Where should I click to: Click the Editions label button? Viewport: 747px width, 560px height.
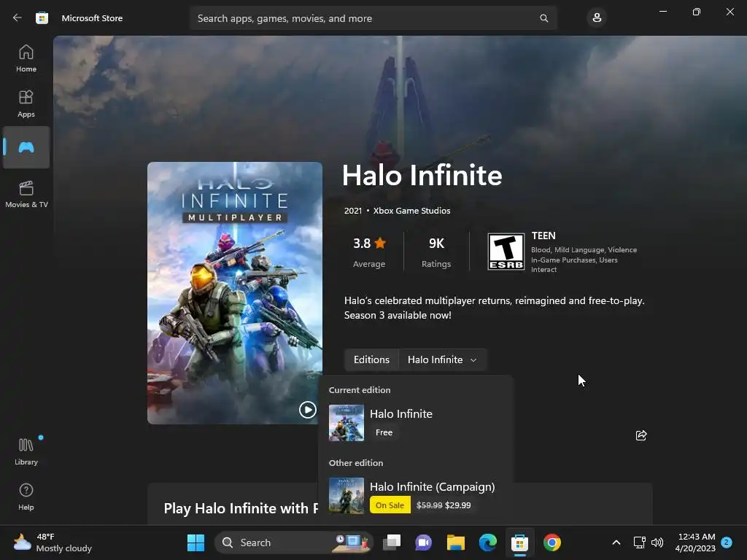(x=371, y=359)
